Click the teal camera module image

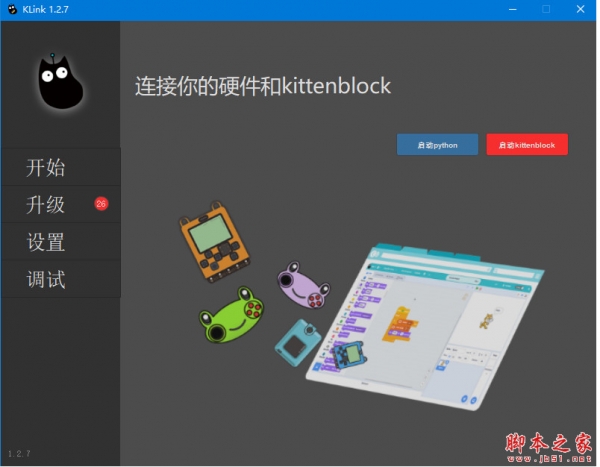[299, 342]
